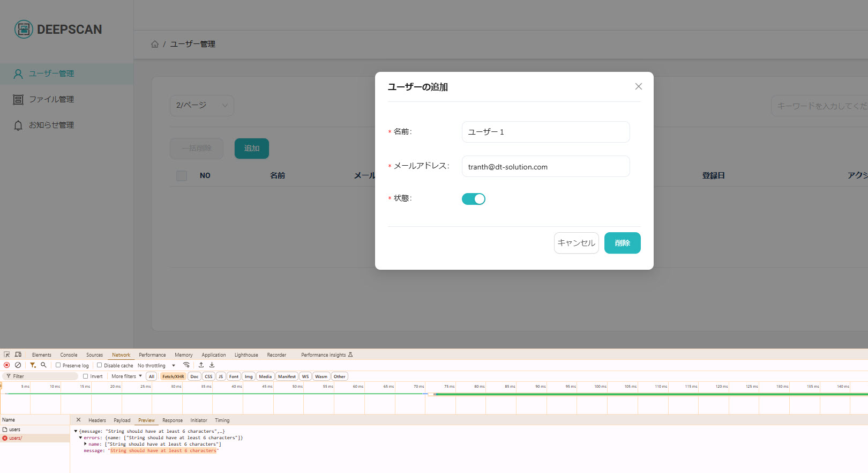Switch to the Console tab
Viewport: 868px width, 473px height.
[69, 355]
